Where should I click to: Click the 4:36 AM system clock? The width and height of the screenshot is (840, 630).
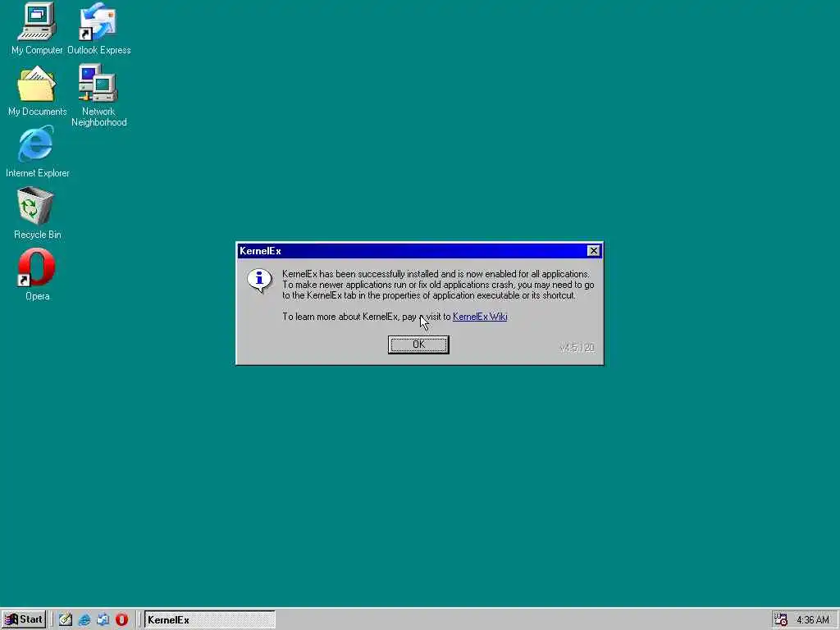coord(813,620)
